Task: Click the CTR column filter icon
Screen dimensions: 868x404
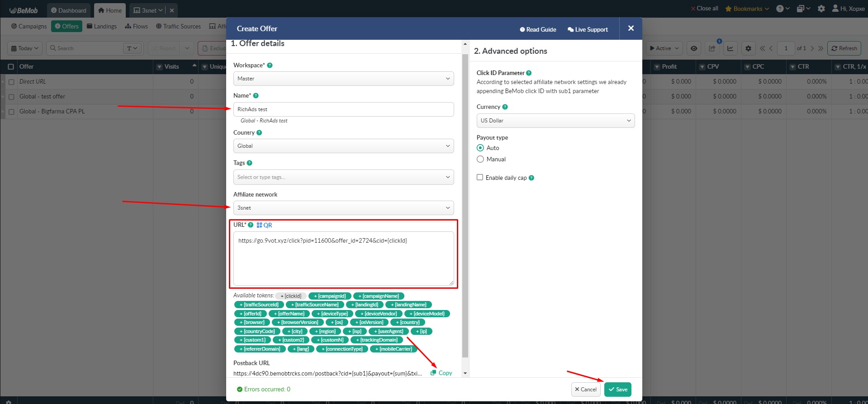Action: [792, 67]
